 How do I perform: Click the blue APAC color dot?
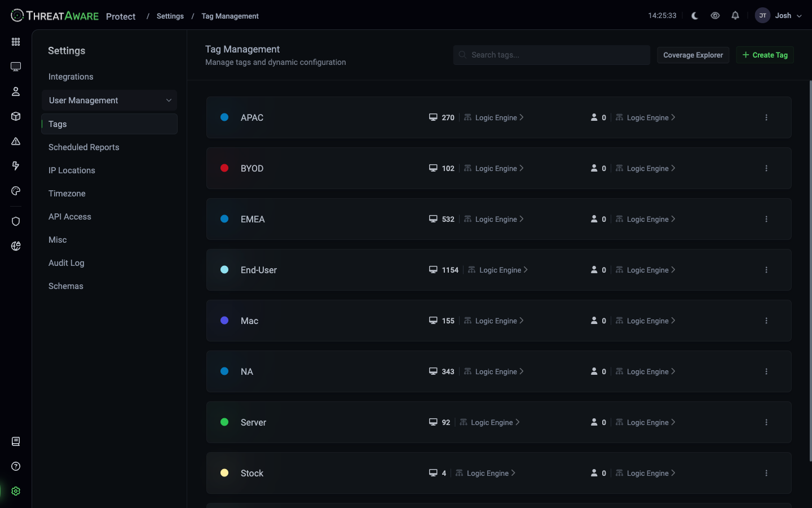point(224,117)
